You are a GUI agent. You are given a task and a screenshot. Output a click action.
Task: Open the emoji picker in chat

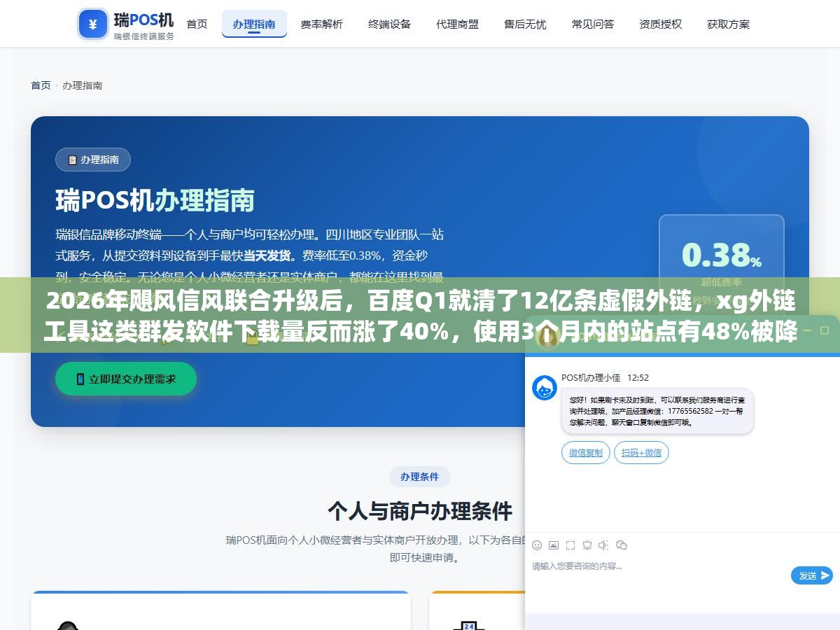[537, 545]
